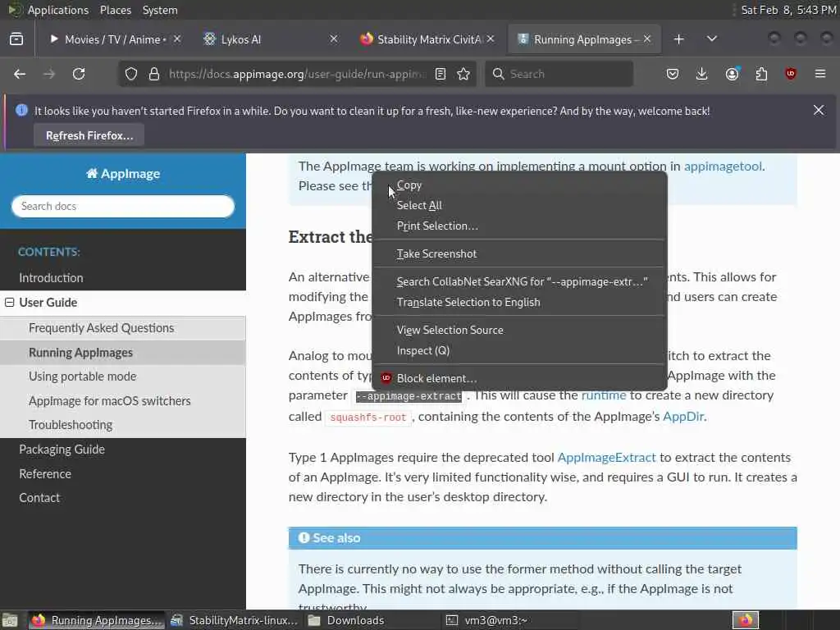Toggle reader view icon in address bar
The width and height of the screenshot is (840, 630).
pyautogui.click(x=441, y=74)
